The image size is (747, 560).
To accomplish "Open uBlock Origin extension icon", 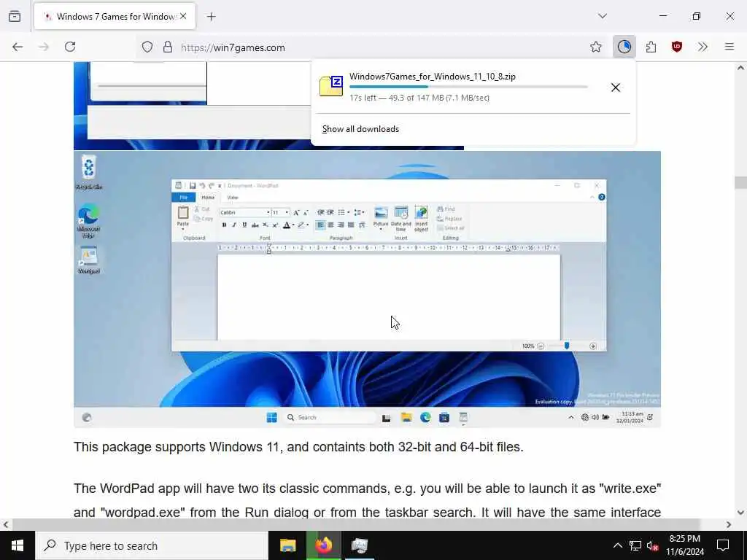I will tap(677, 47).
